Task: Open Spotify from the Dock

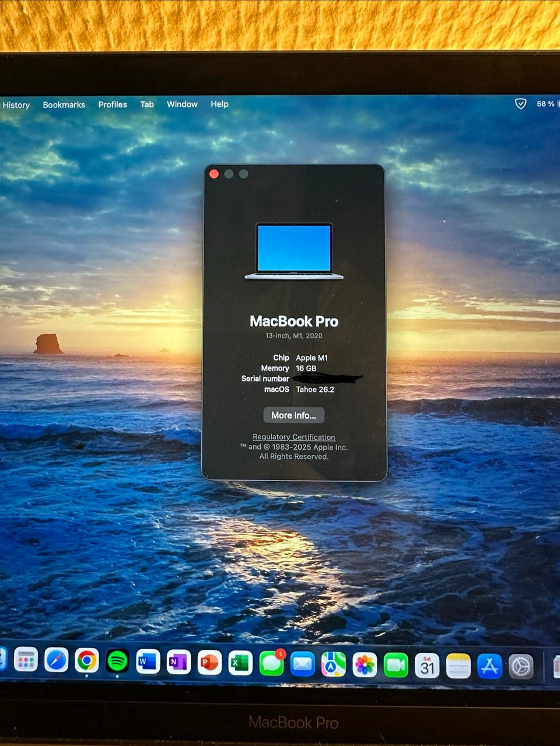Action: pos(118,661)
